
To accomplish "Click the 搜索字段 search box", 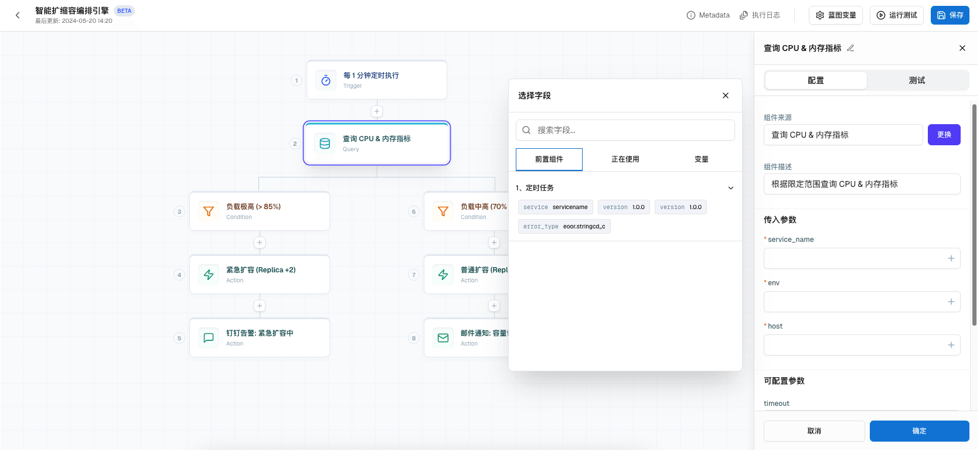I will 625,130.
